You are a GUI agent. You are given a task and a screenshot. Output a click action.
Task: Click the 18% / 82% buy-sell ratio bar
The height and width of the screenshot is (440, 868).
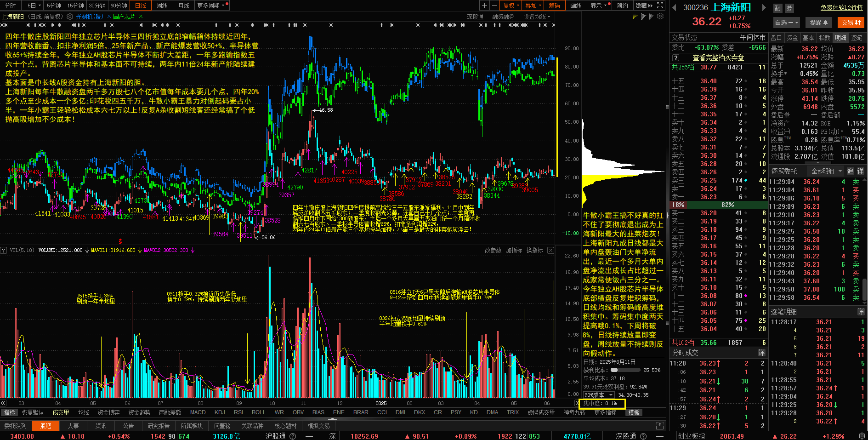click(x=718, y=205)
